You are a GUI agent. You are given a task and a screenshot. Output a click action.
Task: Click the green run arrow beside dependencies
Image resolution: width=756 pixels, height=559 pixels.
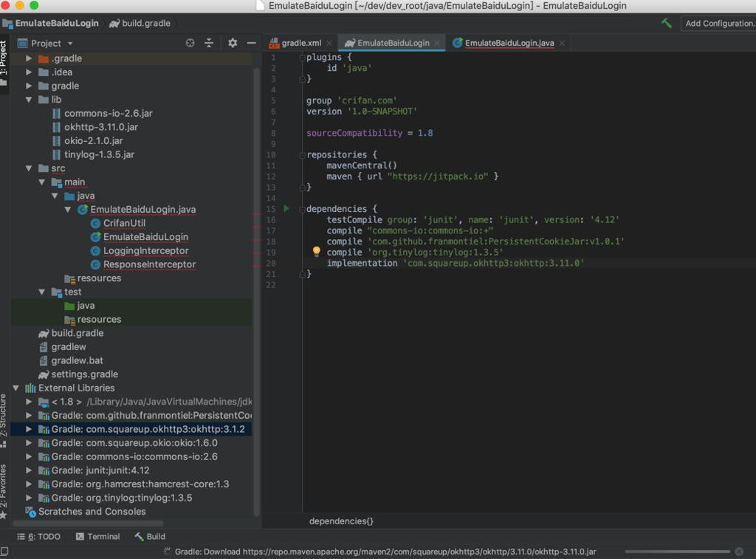click(287, 209)
